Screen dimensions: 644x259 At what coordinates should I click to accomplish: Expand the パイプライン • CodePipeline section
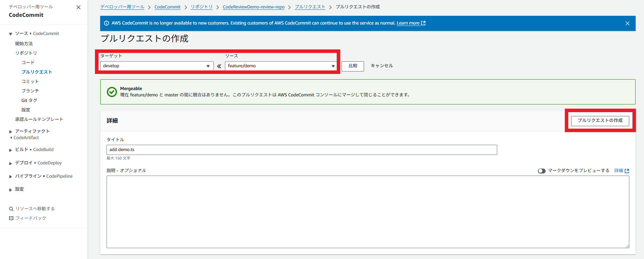(x=11, y=177)
